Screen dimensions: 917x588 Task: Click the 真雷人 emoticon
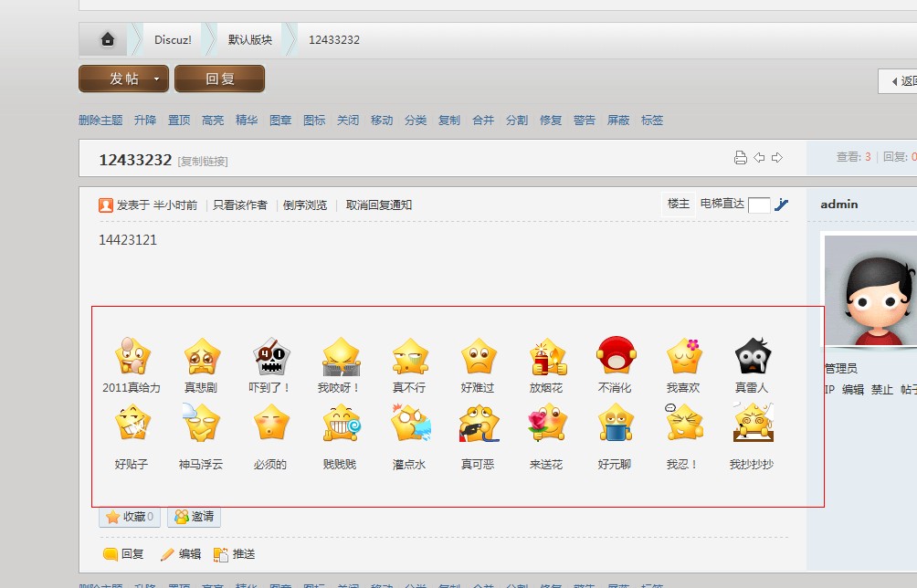(x=753, y=355)
